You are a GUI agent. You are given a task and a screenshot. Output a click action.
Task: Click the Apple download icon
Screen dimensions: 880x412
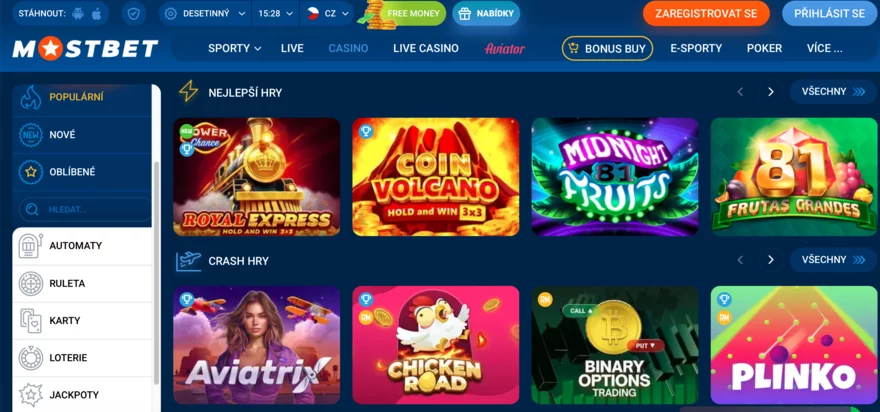coord(97,13)
